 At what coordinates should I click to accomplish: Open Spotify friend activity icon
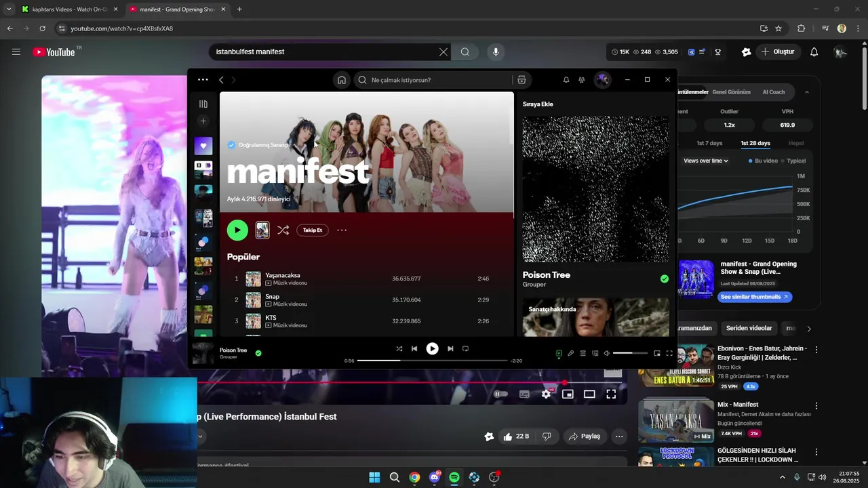(582, 80)
